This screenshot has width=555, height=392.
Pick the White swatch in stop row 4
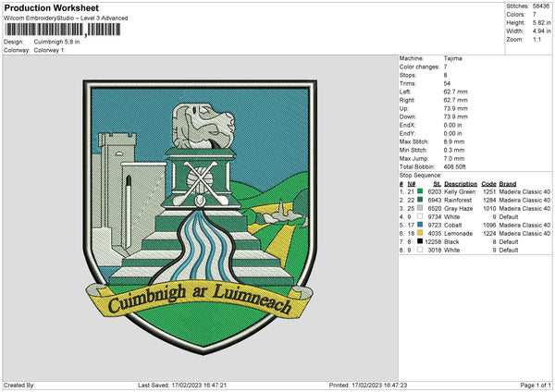point(420,216)
